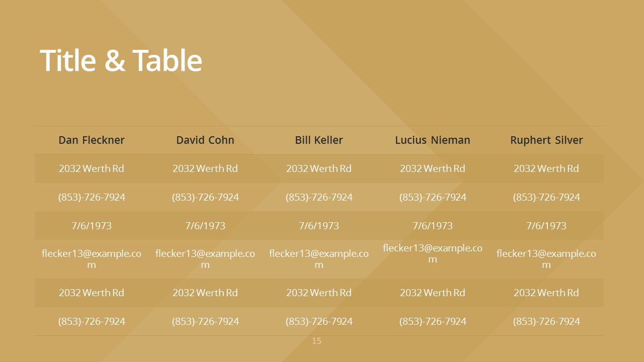This screenshot has width=644, height=362.
Task: Click the slide number 15
Action: pyautogui.click(x=316, y=341)
